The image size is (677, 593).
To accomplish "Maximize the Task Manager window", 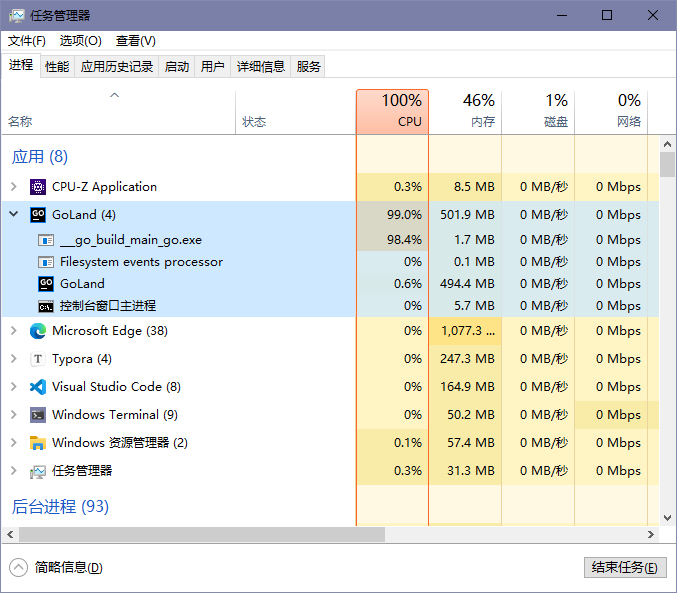I will tap(607, 16).
